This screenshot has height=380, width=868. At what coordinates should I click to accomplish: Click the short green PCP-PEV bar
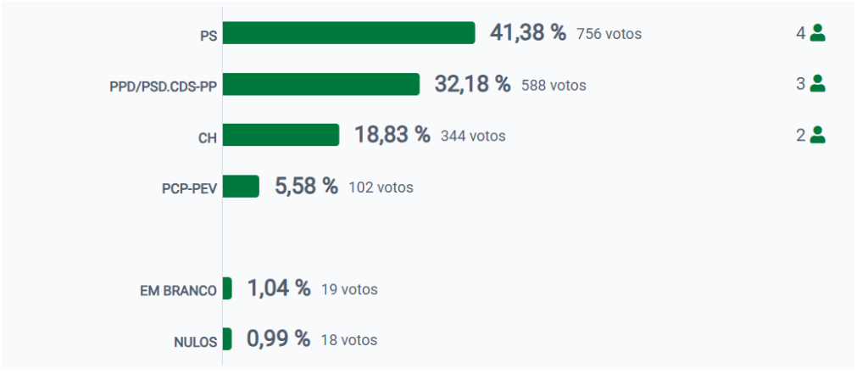pos(241,186)
